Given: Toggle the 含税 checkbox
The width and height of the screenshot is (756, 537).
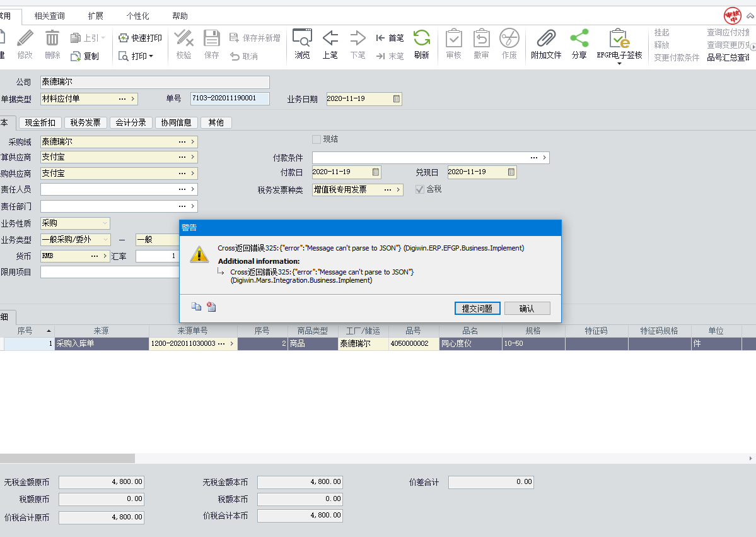Looking at the screenshot, I should (420, 189).
